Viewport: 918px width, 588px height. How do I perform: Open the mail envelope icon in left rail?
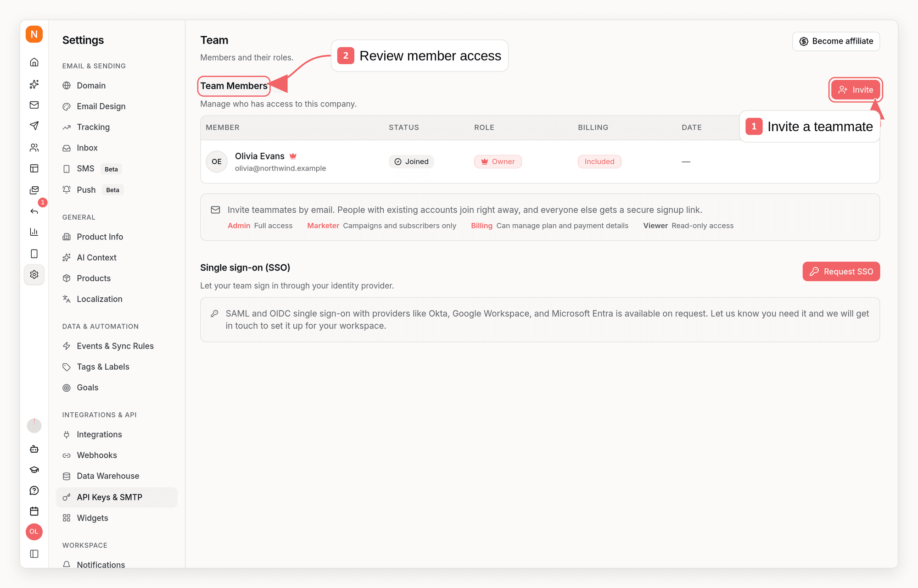point(34,105)
